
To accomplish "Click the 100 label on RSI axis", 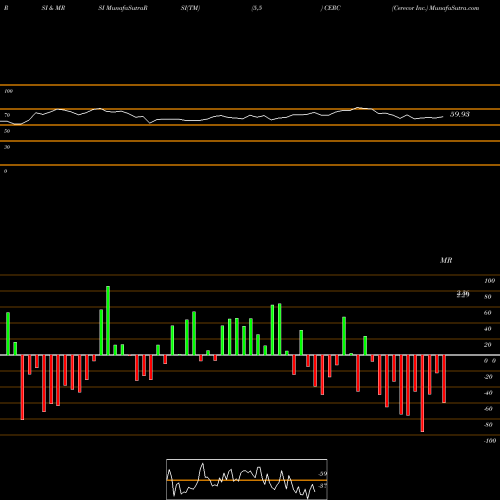I will (9, 91).
